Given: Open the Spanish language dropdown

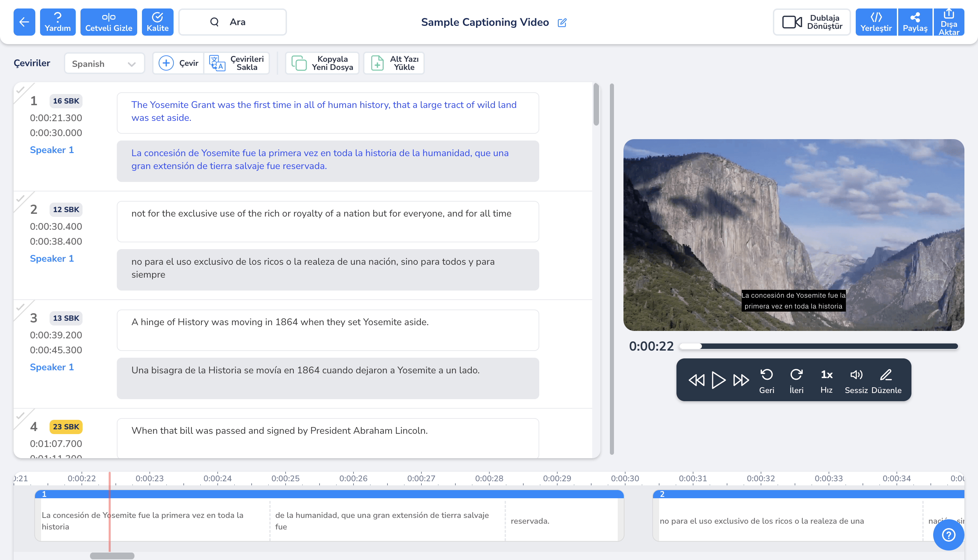Looking at the screenshot, I should (104, 63).
